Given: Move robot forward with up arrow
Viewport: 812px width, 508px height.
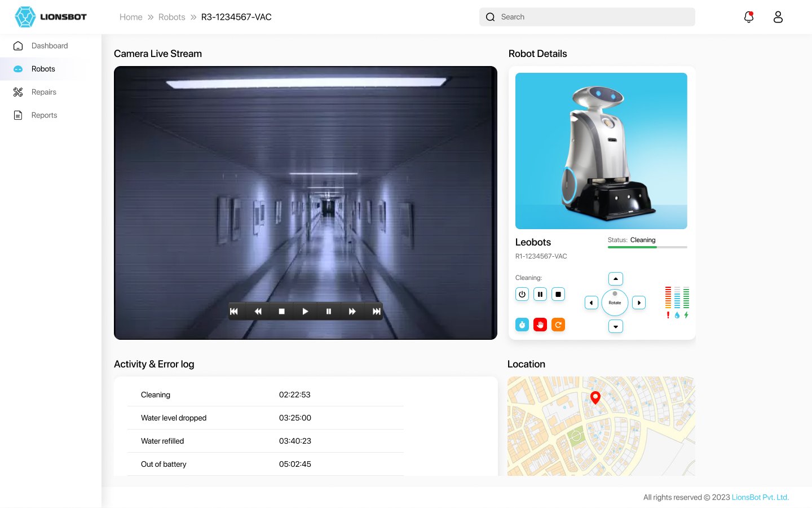Looking at the screenshot, I should coord(616,279).
